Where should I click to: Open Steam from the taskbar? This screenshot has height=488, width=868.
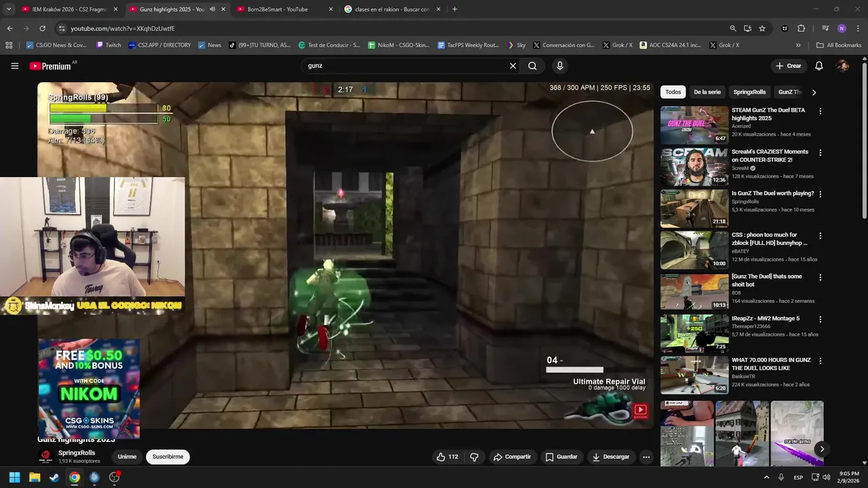(54, 477)
